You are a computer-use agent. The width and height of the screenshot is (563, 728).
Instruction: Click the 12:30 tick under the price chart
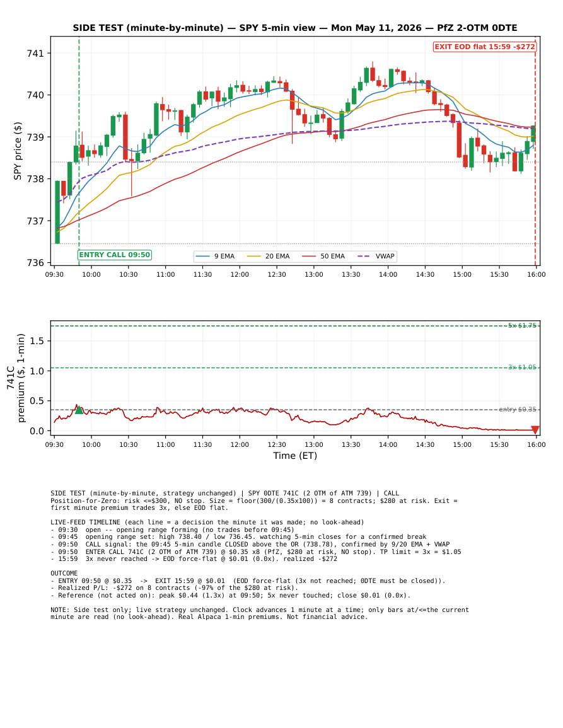277,274
